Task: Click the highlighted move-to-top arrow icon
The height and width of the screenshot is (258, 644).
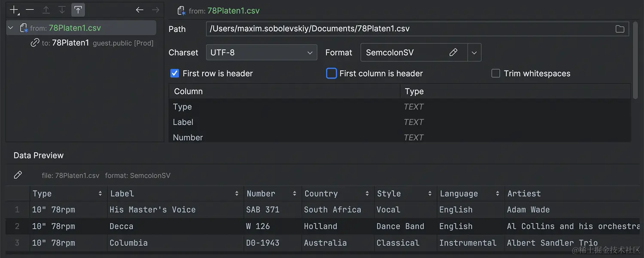Action: coord(78,9)
